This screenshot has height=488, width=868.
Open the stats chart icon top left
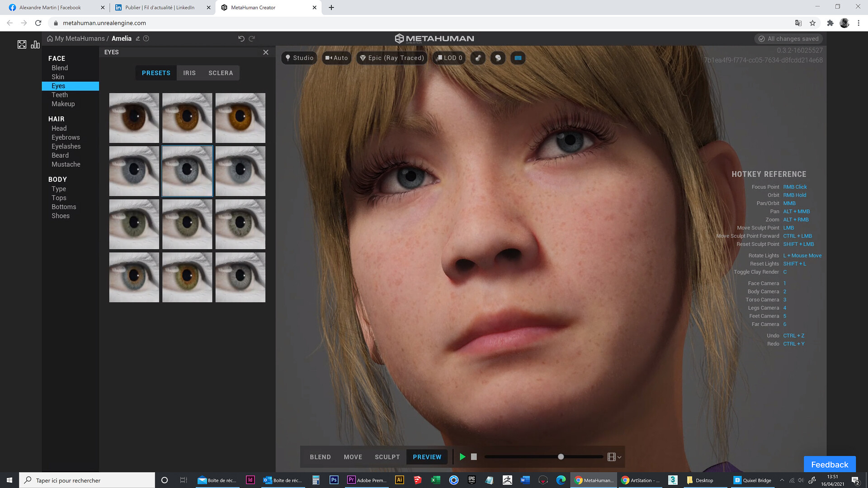[x=35, y=45]
